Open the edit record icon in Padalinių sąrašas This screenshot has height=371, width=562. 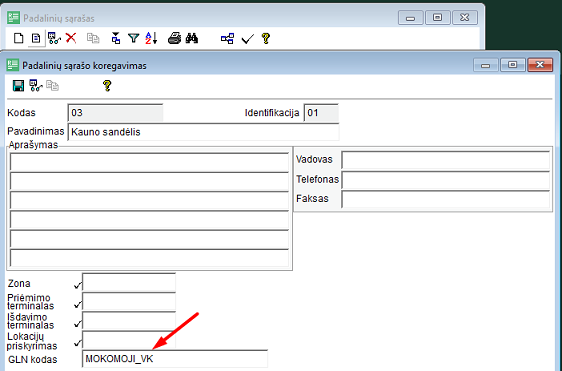[x=36, y=38]
